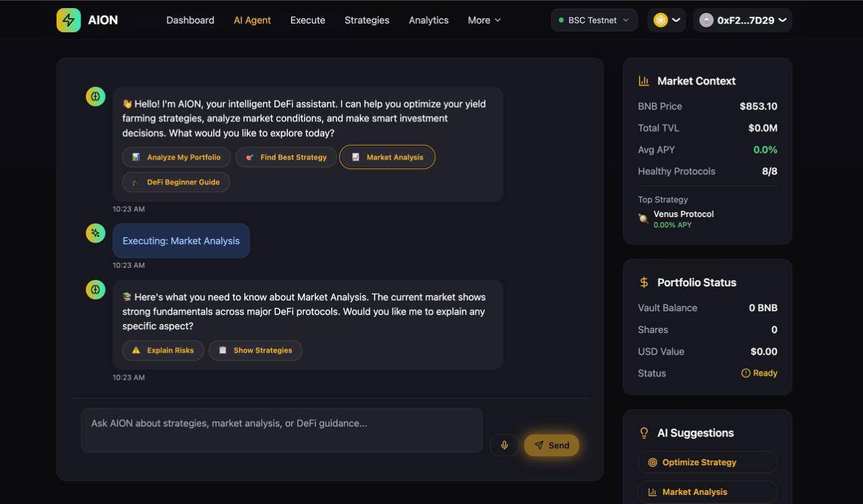Select Optimize Strategy in AI Suggestions

[707, 462]
